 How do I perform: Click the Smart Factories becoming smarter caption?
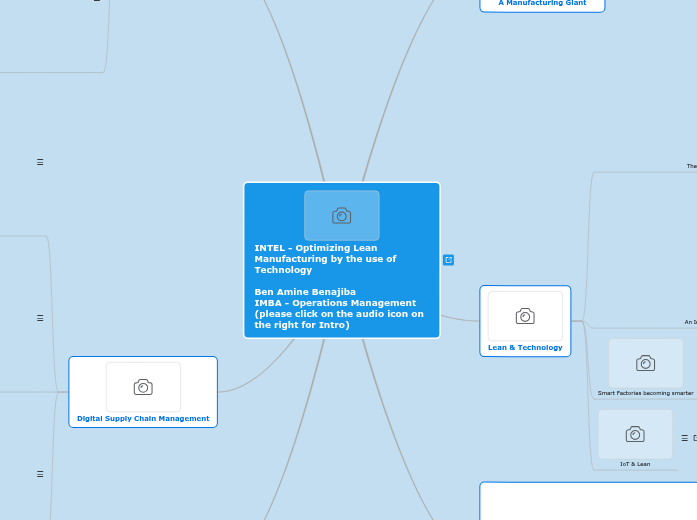pos(645,393)
